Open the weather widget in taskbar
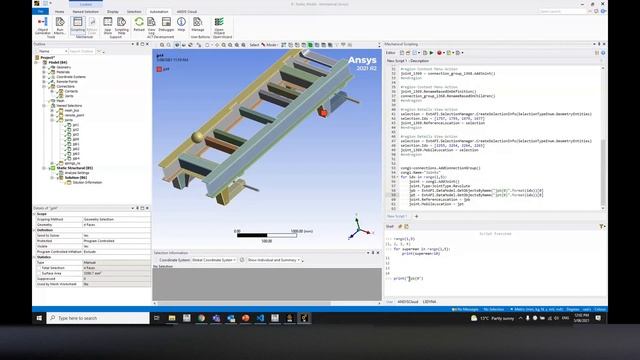 click(492, 318)
